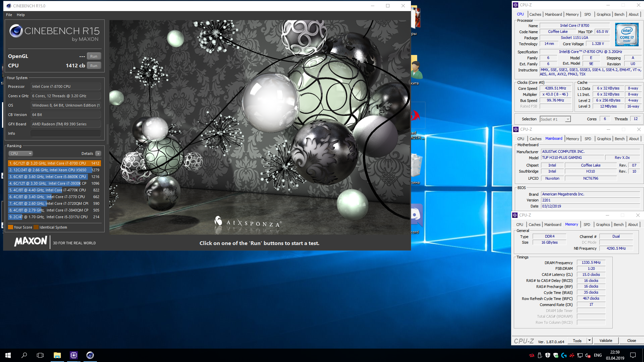This screenshot has width=644, height=362.
Task: Click the DRAM Frequency value 1330.5 MHz
Action: coord(591,263)
